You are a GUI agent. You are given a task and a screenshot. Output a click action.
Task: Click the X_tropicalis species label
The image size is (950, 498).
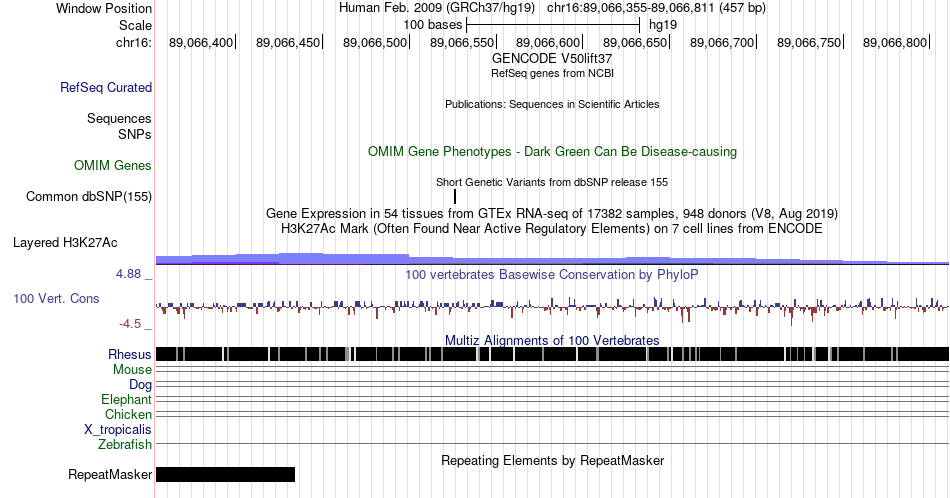118,430
